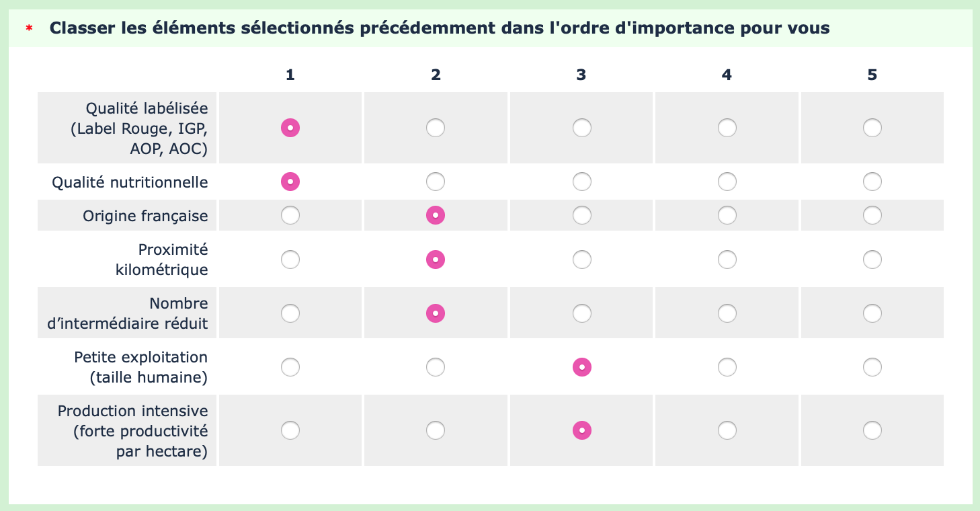Choose rank 4 for Qualité nutritionnelle

[727, 182]
